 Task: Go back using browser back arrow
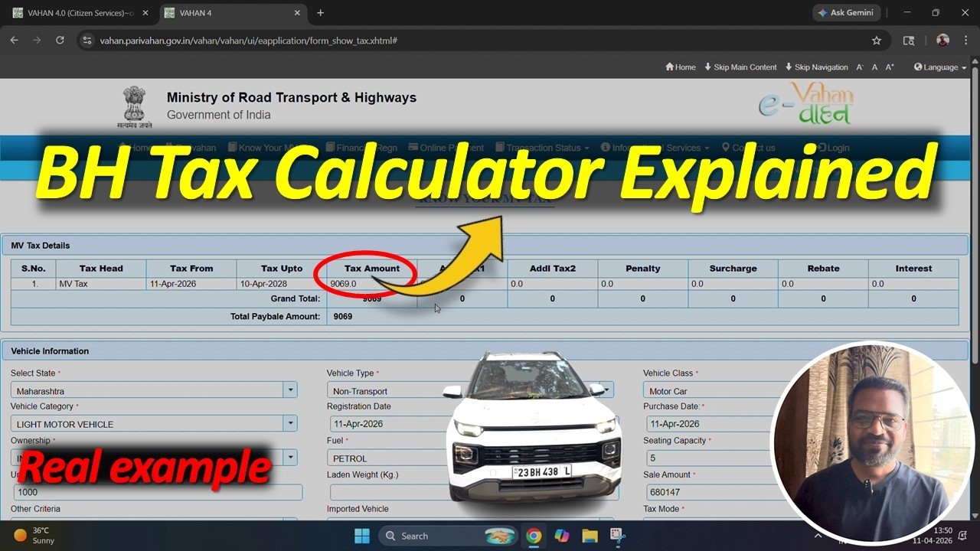click(14, 41)
